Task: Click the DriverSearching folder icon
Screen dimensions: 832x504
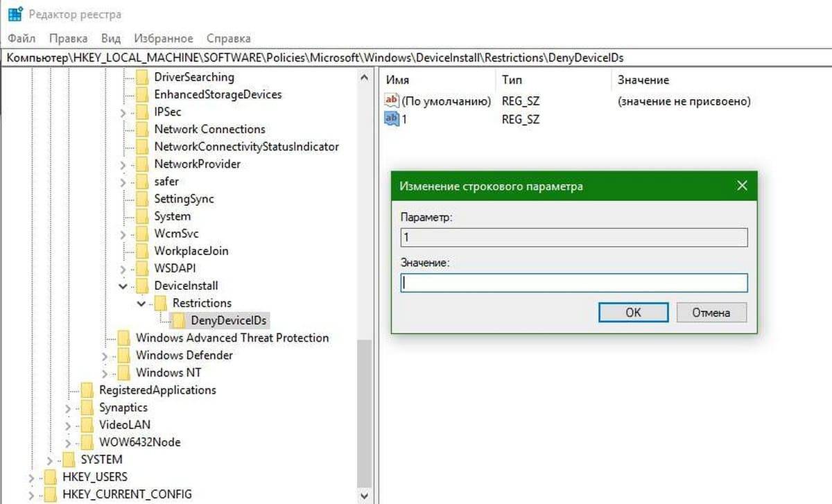Action: click(x=142, y=77)
